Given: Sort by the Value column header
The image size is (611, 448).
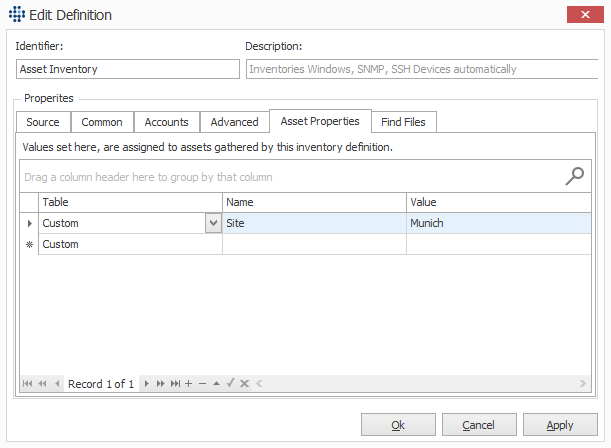Looking at the screenshot, I should click(x=499, y=202).
